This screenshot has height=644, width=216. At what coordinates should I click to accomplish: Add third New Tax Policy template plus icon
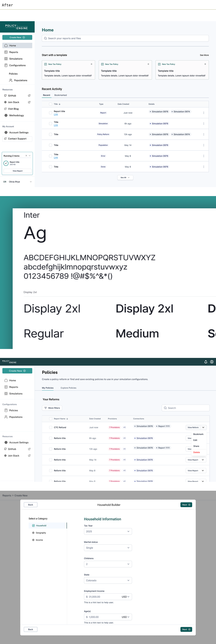pos(205,64)
